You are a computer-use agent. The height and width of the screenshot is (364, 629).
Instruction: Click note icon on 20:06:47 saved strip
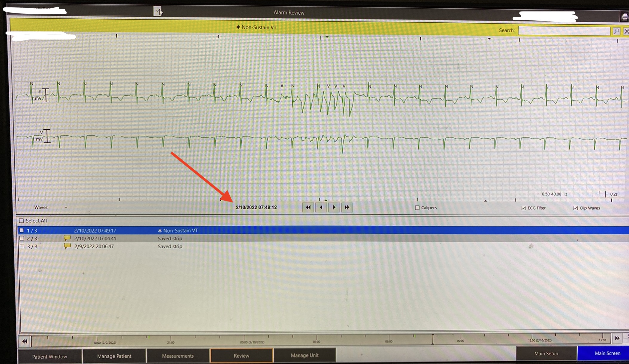(x=67, y=246)
